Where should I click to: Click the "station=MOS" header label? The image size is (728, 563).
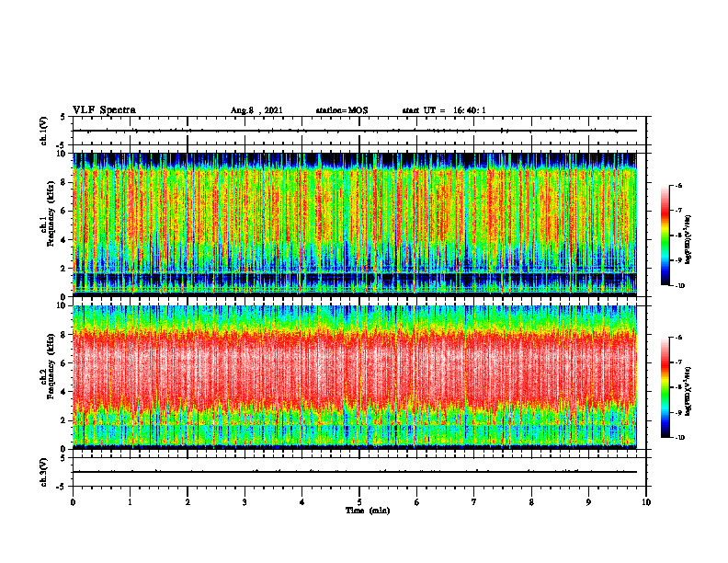[342, 110]
